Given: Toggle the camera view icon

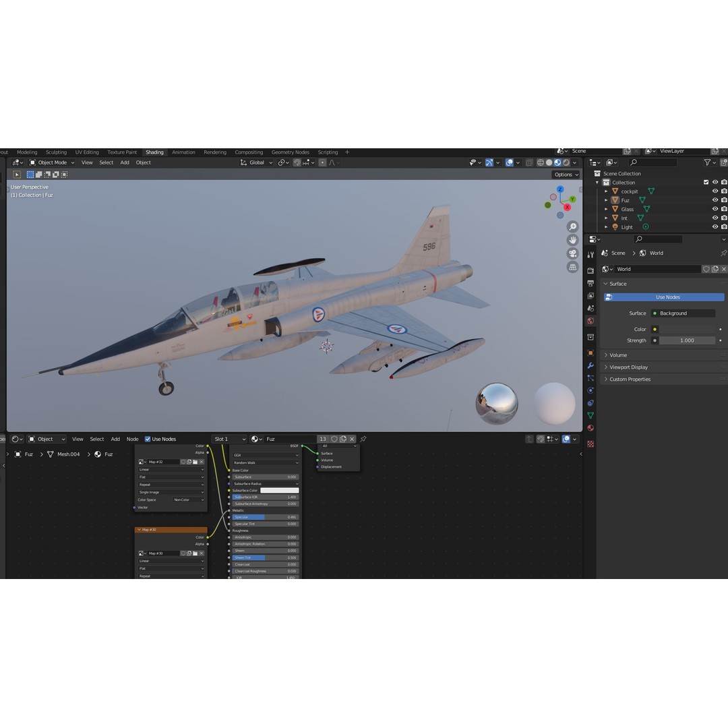Looking at the screenshot, I should (x=572, y=253).
